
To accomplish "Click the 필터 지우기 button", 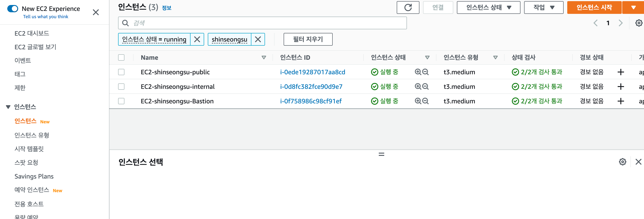I will point(308,39).
